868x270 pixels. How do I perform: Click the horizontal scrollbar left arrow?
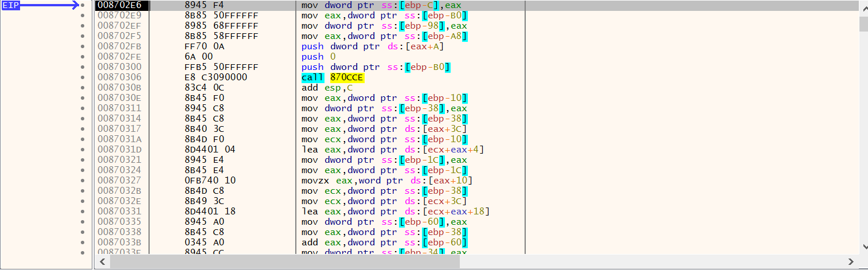coord(102,261)
